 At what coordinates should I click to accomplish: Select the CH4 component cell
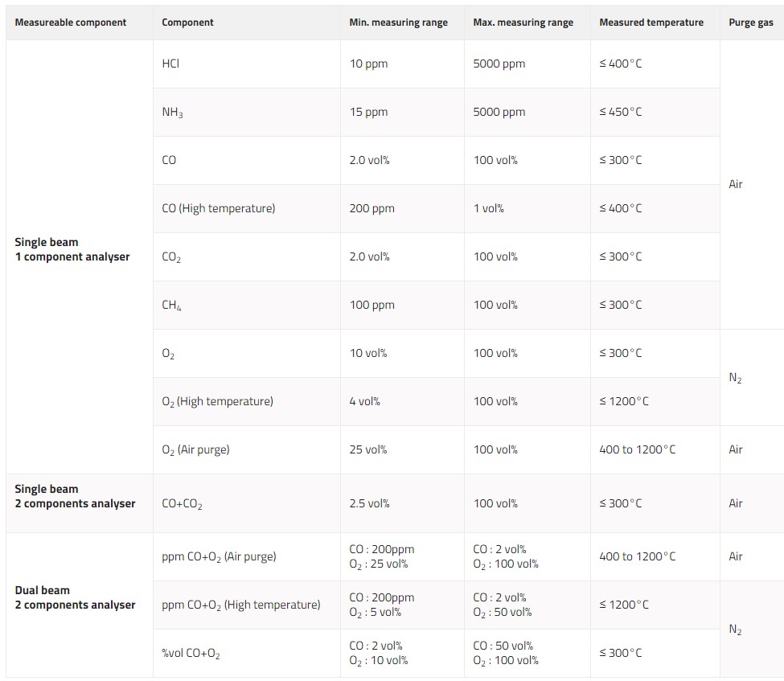171,306
